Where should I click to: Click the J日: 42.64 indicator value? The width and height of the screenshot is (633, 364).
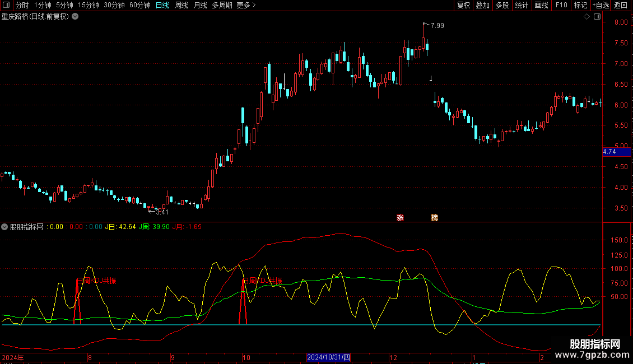(120, 227)
